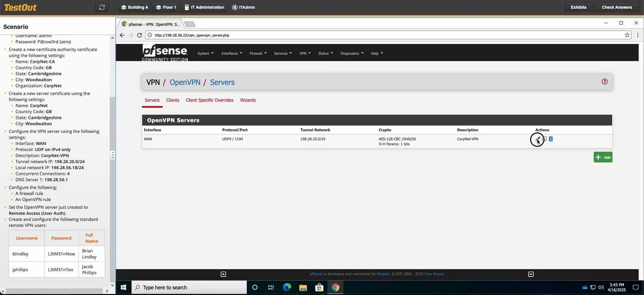
Task: Reload the page with the refresh icon
Action: 140,35
